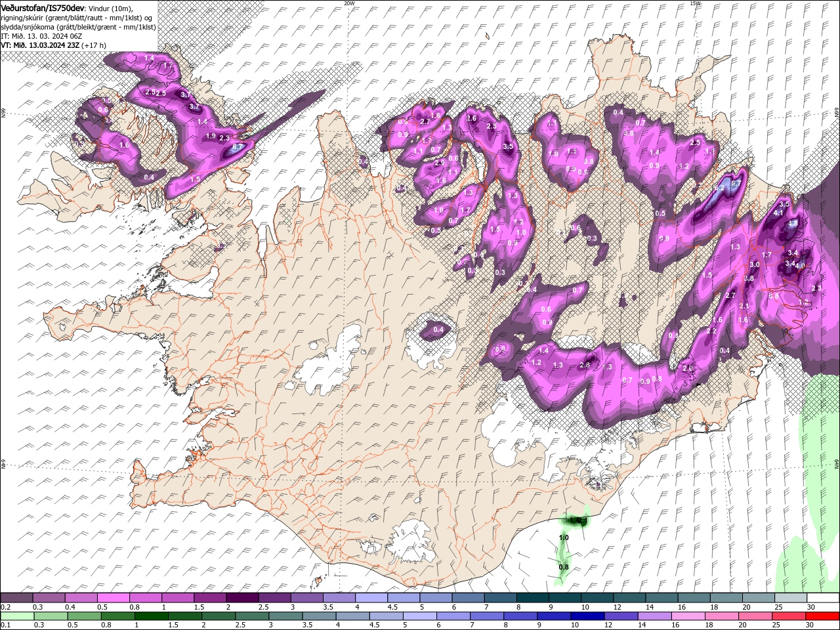This screenshot has width=840, height=630.
Task: Click the dark purple swatch labeled 2, top scale
Action: [241, 598]
